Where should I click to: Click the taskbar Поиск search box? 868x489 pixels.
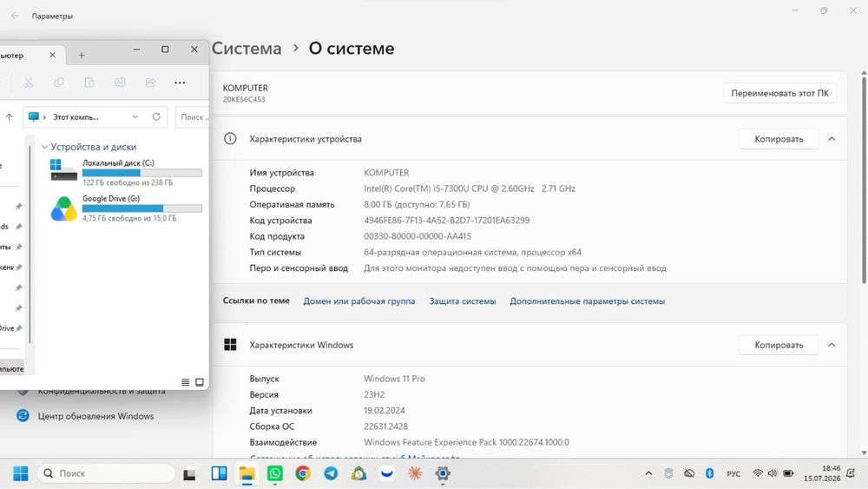pyautogui.click(x=106, y=473)
